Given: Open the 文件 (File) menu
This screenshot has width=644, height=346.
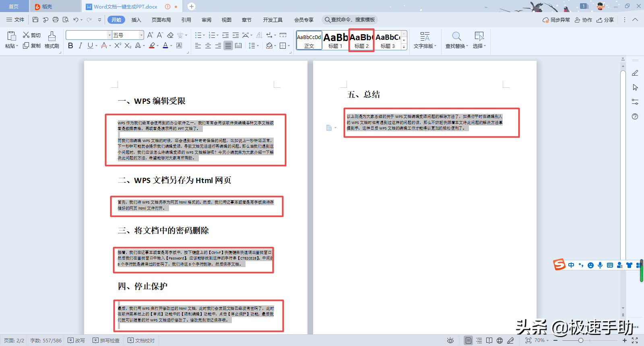Looking at the screenshot, I should coord(15,20).
